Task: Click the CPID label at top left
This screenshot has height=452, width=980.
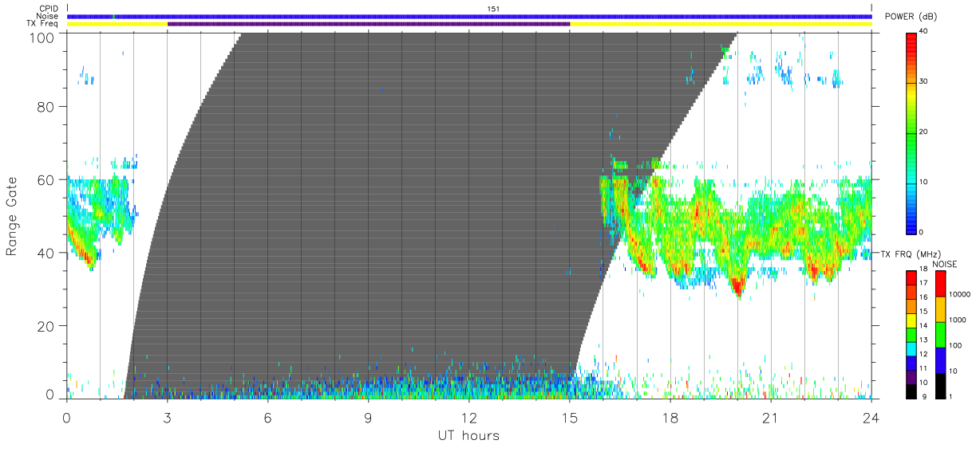Action: (x=50, y=9)
